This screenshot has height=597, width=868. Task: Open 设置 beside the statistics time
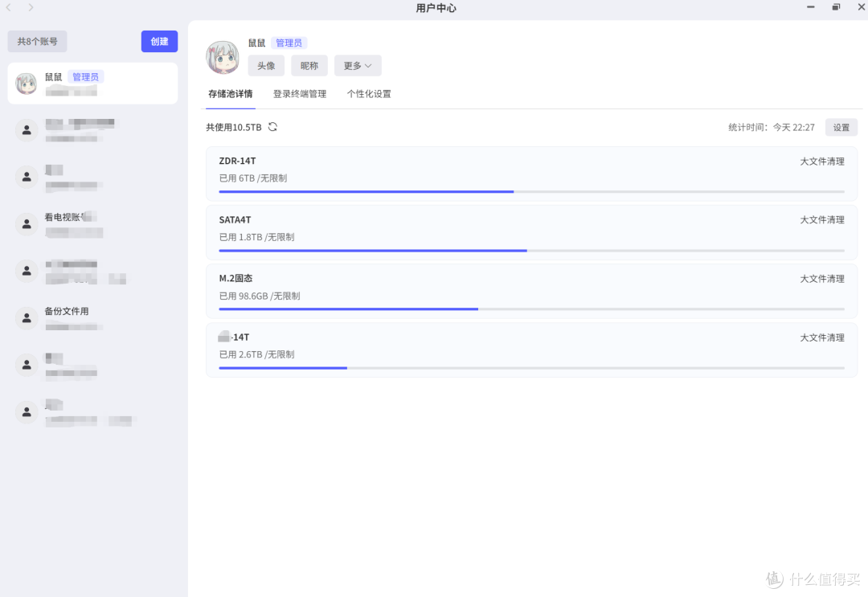[841, 127]
